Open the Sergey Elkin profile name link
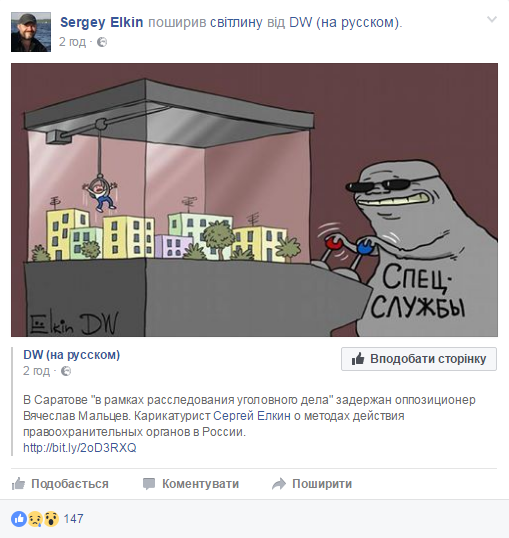Image resolution: width=509 pixels, height=538 pixels. (x=102, y=22)
